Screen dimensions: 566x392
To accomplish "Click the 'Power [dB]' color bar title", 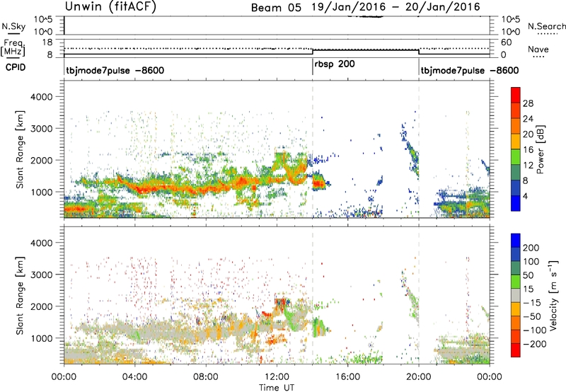I will (541, 149).
